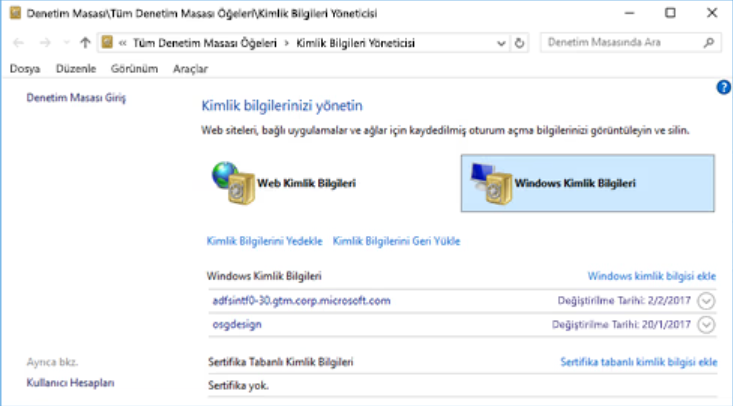Click the window title bar app icon
The width and height of the screenshot is (733, 406).
pos(15,13)
